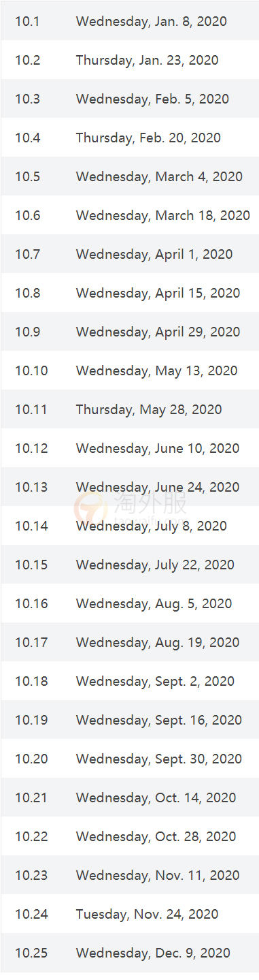Click Wednesday, Sept. 30, 2020 entry
Screen dimensions: 259x980
[x=159, y=759]
